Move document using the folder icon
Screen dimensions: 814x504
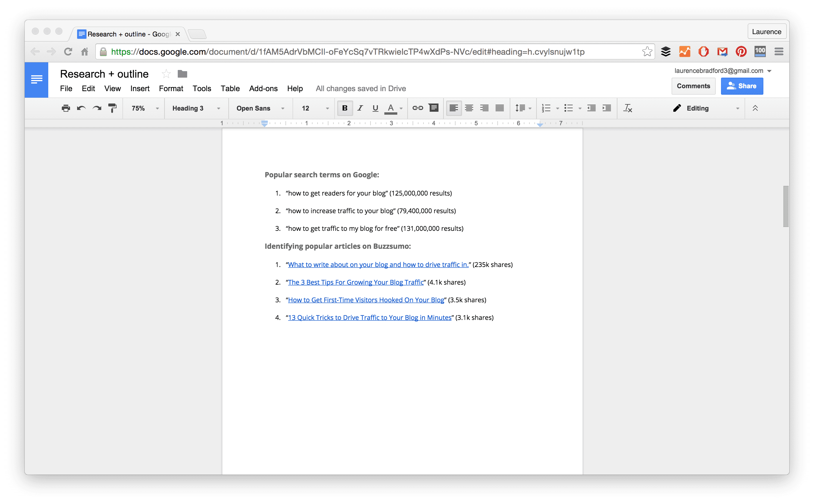(x=182, y=74)
